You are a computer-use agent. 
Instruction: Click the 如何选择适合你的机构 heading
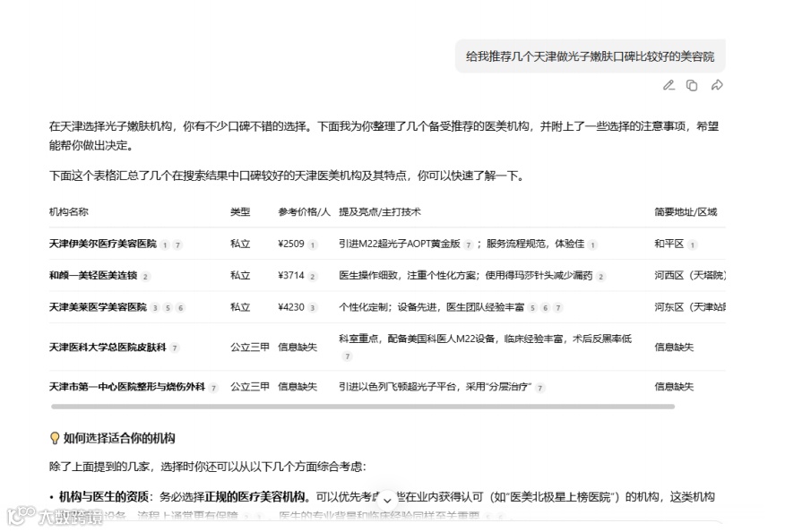coord(119,439)
